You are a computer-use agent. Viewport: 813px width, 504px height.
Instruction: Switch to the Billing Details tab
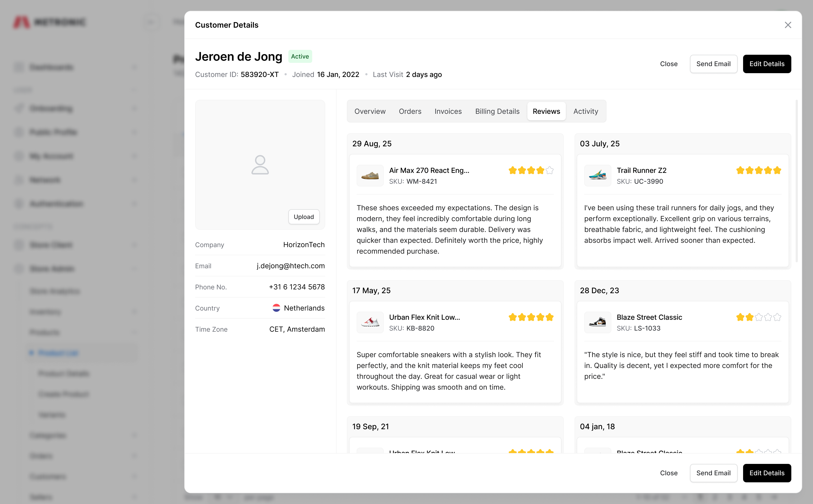click(497, 111)
